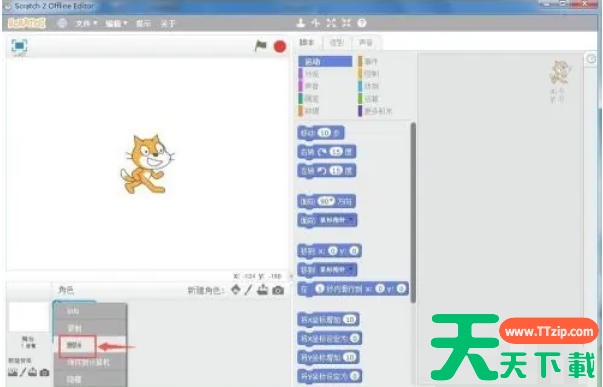The image size is (603, 387).
Task: Switch stage to full screen mode
Action: (19, 46)
